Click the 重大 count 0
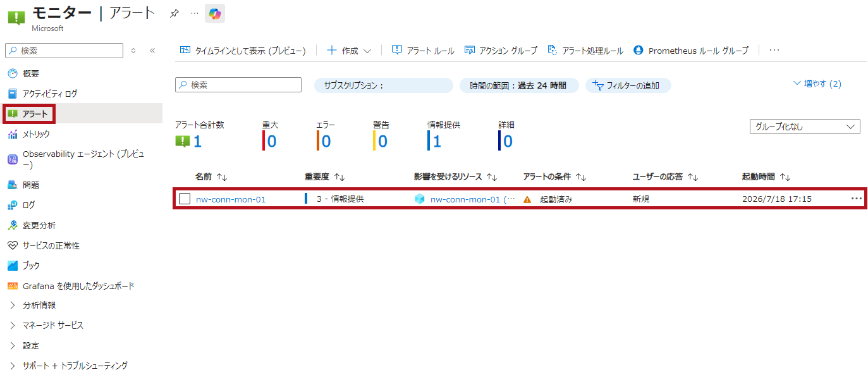This screenshot has height=377, width=868. (x=272, y=141)
